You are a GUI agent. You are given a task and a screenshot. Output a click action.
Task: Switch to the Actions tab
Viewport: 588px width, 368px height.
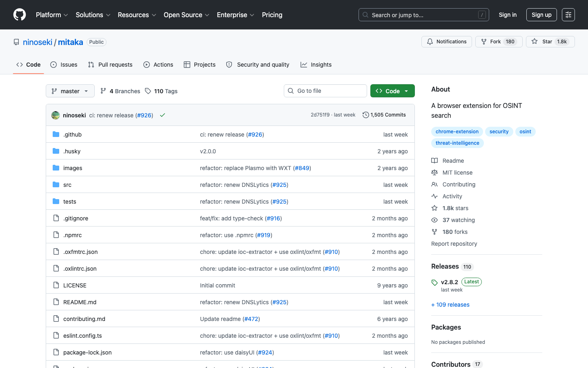click(x=158, y=65)
